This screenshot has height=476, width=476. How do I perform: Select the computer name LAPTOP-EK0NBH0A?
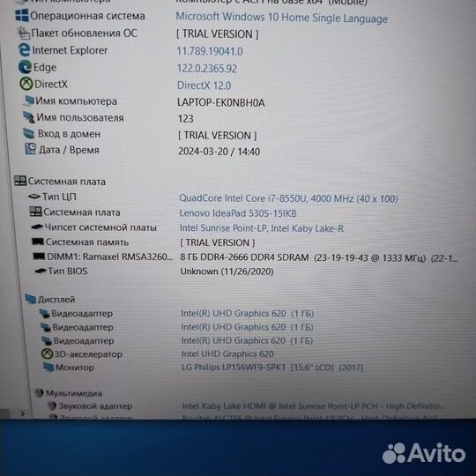tap(221, 102)
